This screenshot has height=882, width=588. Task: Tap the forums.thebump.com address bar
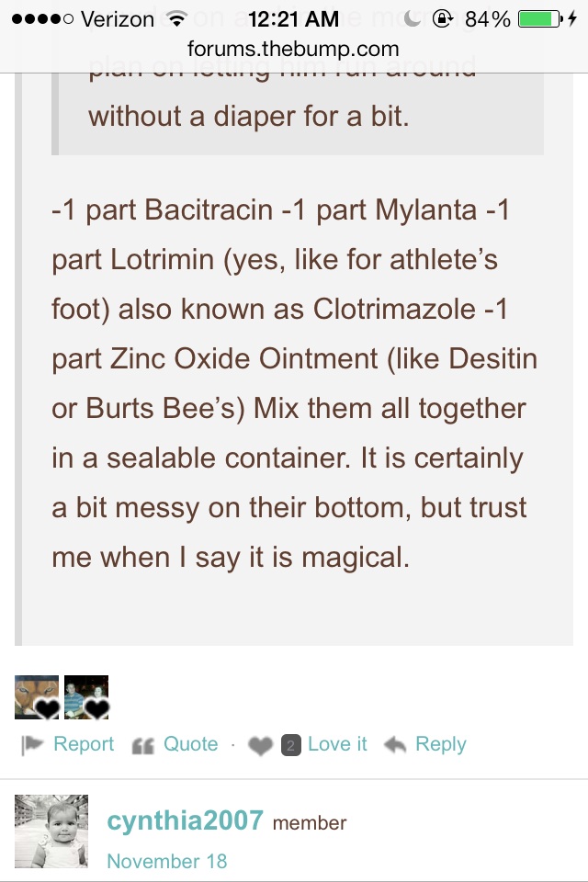pos(293,49)
